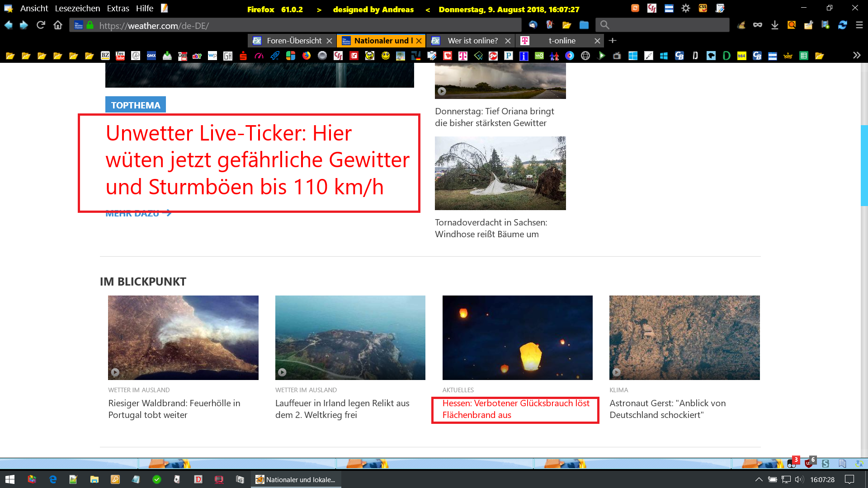Image resolution: width=868 pixels, height=488 pixels.
Task: Open a new tab with plus button
Action: coord(613,41)
